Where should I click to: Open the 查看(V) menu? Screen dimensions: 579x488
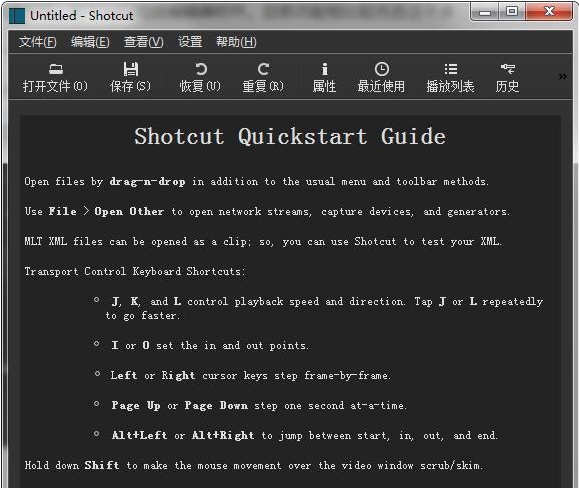pyautogui.click(x=144, y=42)
